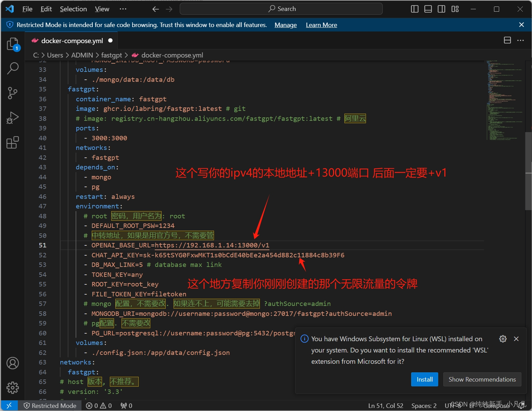Toggle the primary sidebar layout icon
This screenshot has width=532, height=411.
(x=415, y=9)
